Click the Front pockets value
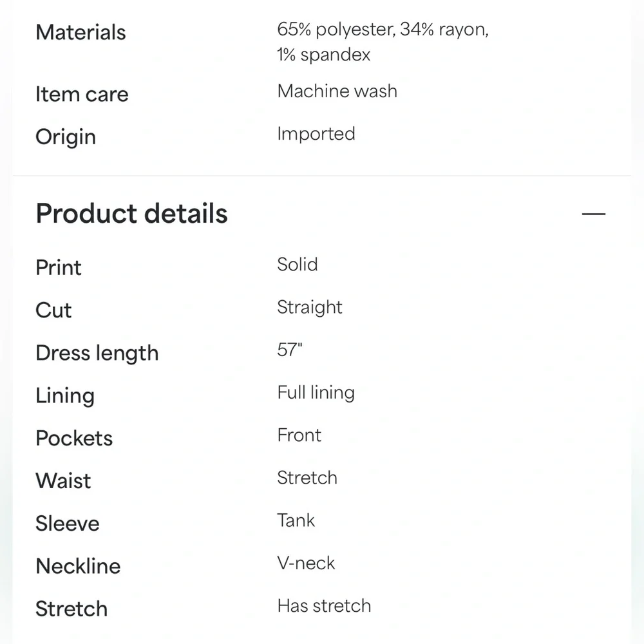This screenshot has height=644, width=644. (299, 435)
